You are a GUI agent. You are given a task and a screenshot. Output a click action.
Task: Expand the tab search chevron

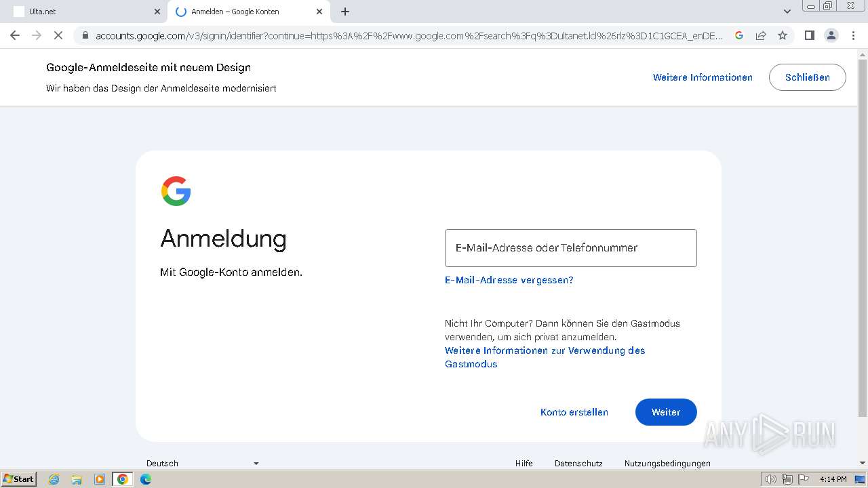787,12
